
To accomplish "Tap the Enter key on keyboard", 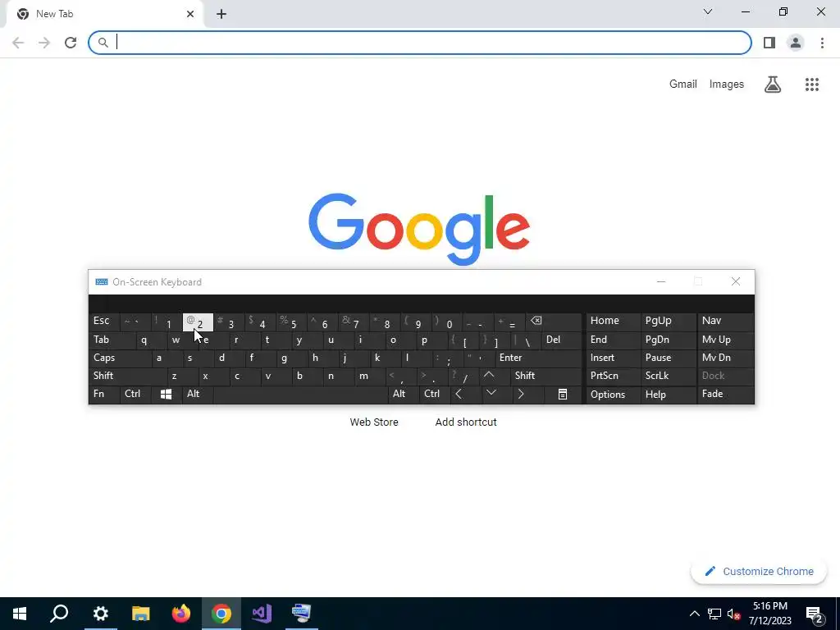I will pos(538,358).
